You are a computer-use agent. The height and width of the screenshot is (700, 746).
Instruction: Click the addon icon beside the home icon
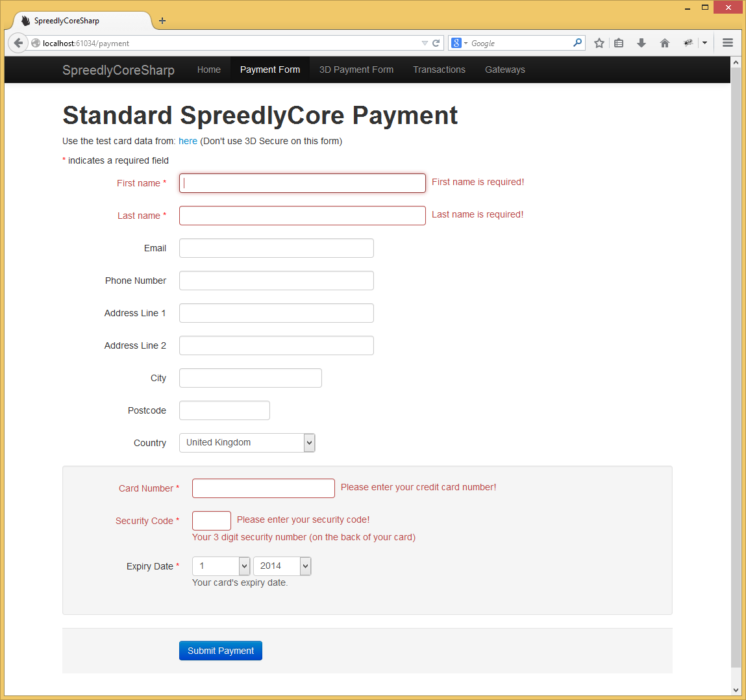pos(688,43)
